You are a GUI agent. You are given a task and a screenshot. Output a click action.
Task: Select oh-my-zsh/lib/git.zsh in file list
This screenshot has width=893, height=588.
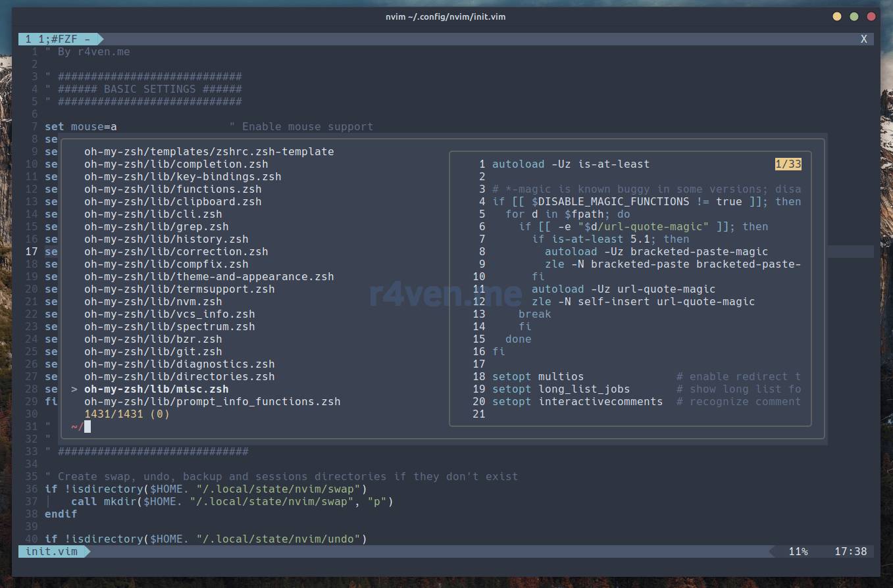coord(153,351)
